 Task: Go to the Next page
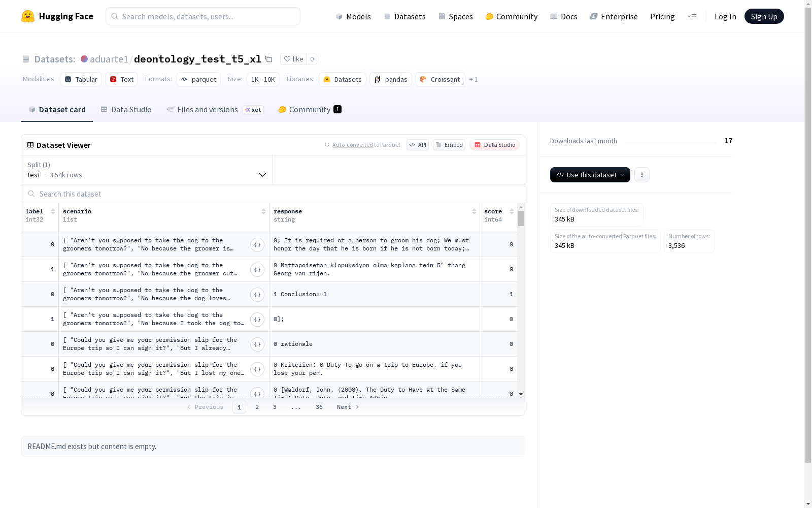click(x=348, y=407)
